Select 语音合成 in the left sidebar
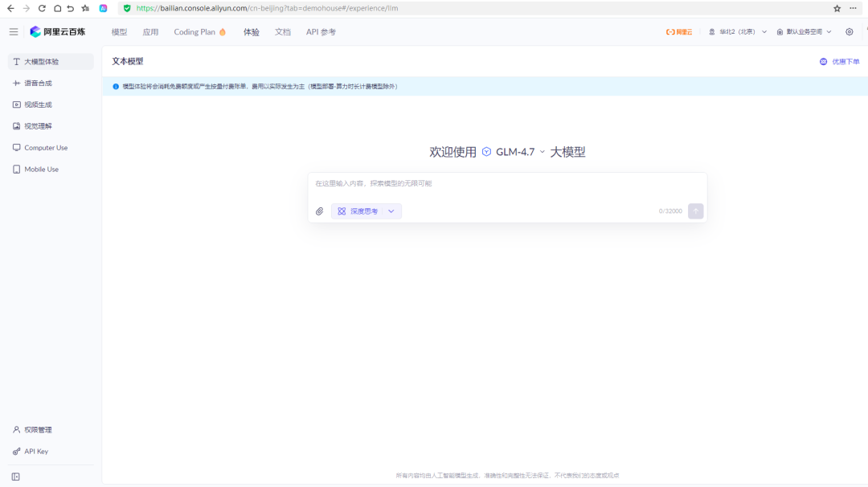868x487 pixels. click(x=40, y=82)
